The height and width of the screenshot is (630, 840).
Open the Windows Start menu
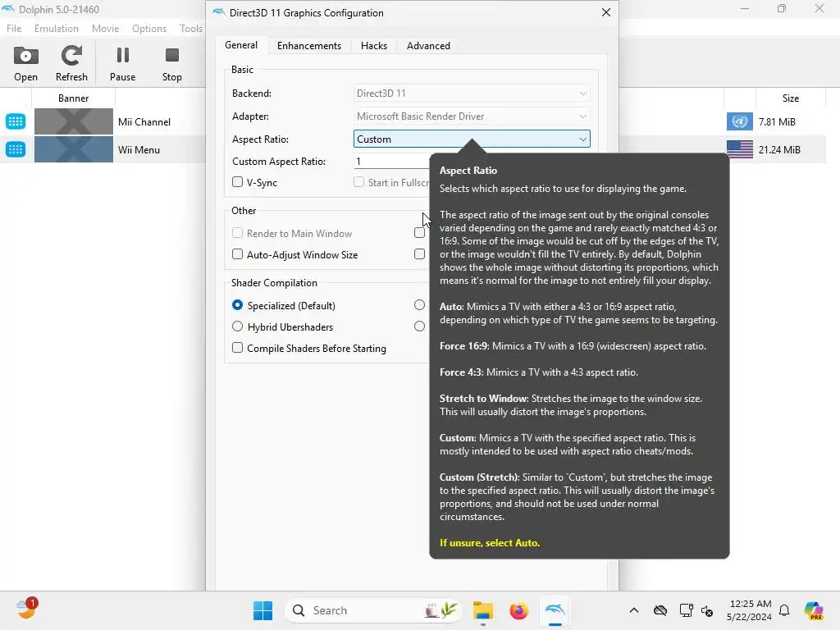tap(262, 610)
